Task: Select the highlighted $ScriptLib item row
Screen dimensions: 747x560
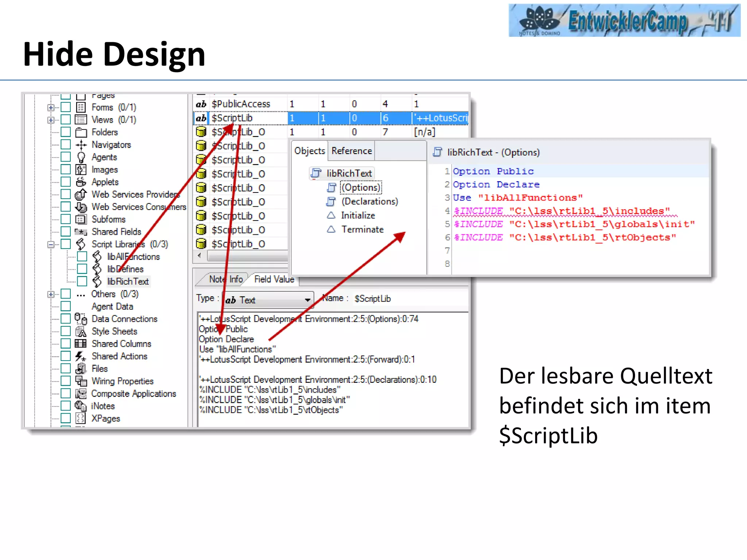Action: [x=331, y=118]
